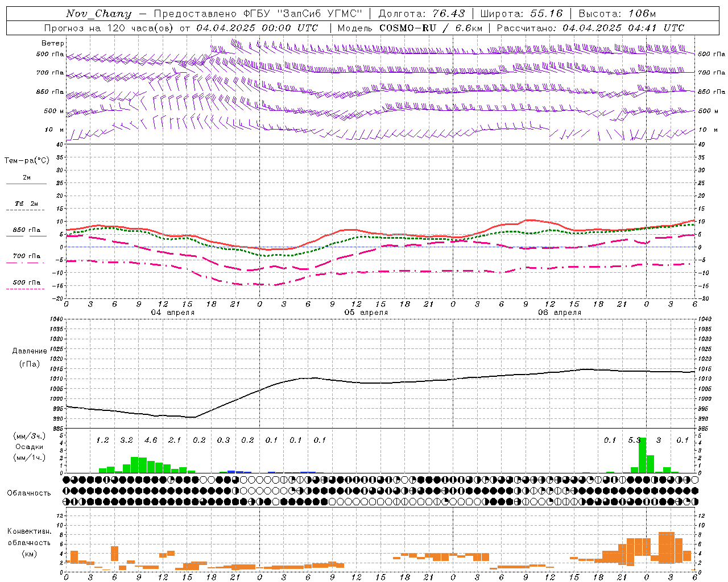Click the red 2м legend line sample
Viewport: 728px width, 582px height.
coord(26,184)
